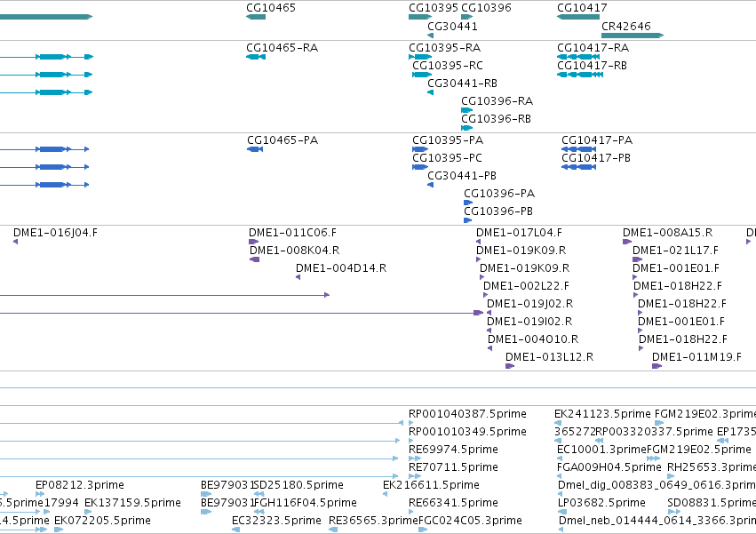Select the CG10396 gene label
Screen dimensions: 756x534
click(486, 8)
